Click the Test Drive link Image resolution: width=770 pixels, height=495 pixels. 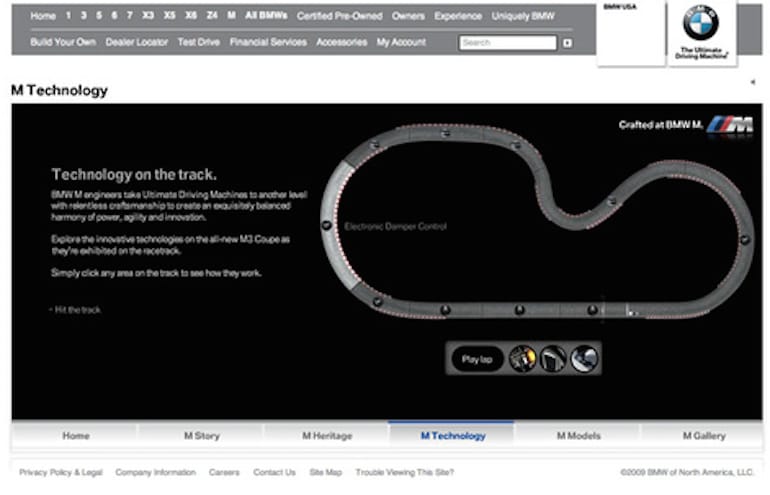(198, 42)
